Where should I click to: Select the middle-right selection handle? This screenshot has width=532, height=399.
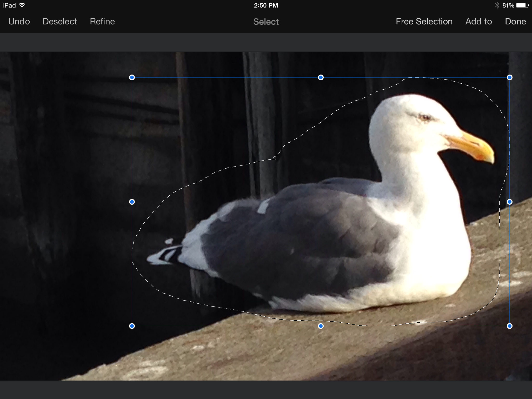510,202
